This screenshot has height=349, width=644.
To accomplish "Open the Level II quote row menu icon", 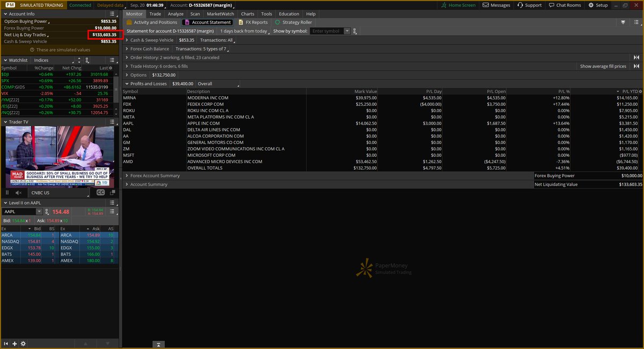I will tap(113, 212).
